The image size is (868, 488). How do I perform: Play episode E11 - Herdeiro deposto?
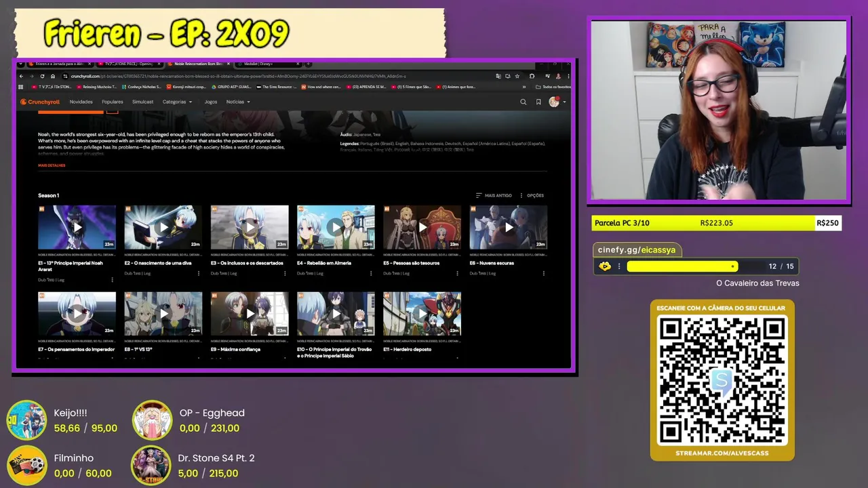point(422,314)
